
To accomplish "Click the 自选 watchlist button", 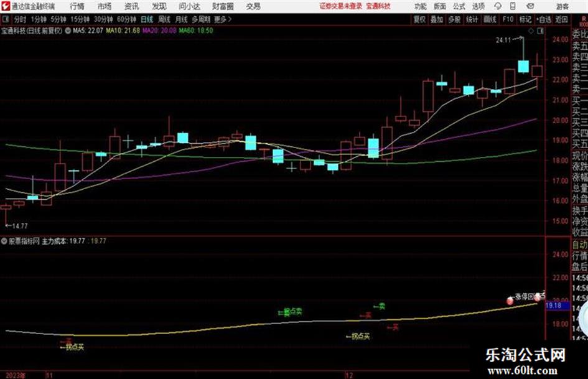I will (544, 19).
